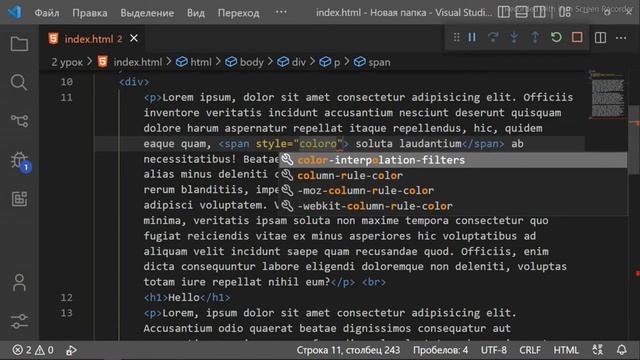640x360 pixels.
Task: Restart the debug session
Action: point(556,38)
